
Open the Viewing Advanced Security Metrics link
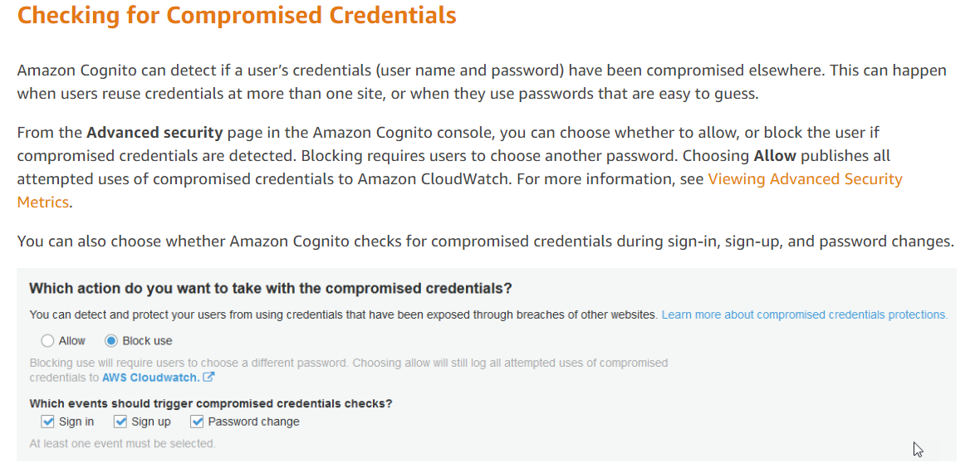(460, 191)
